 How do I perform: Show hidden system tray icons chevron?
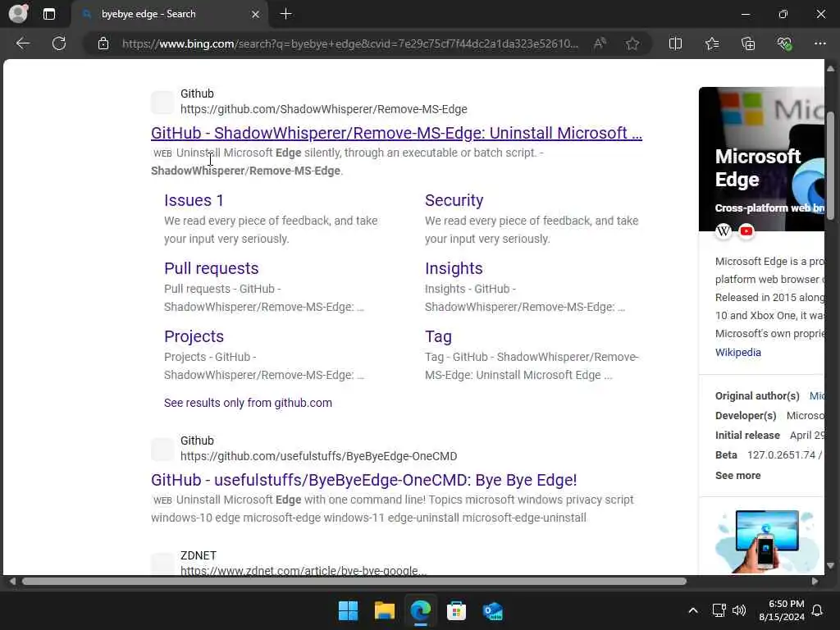tap(692, 610)
